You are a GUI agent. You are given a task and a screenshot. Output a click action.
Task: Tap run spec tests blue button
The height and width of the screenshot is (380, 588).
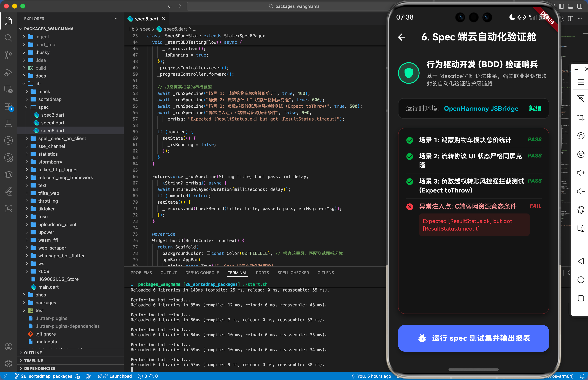[473, 338]
